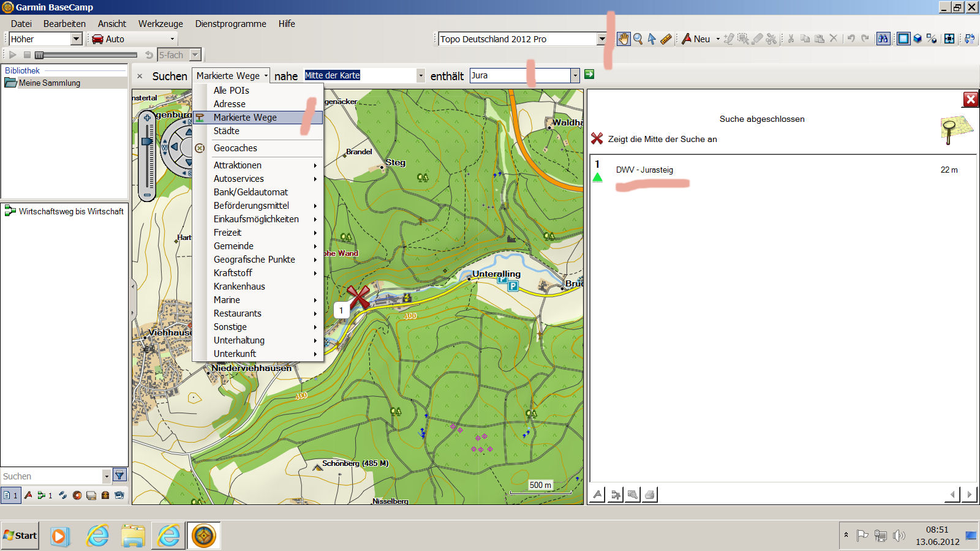The image size is (980, 551).
Task: Toggle the 2D map view
Action: click(x=903, y=39)
